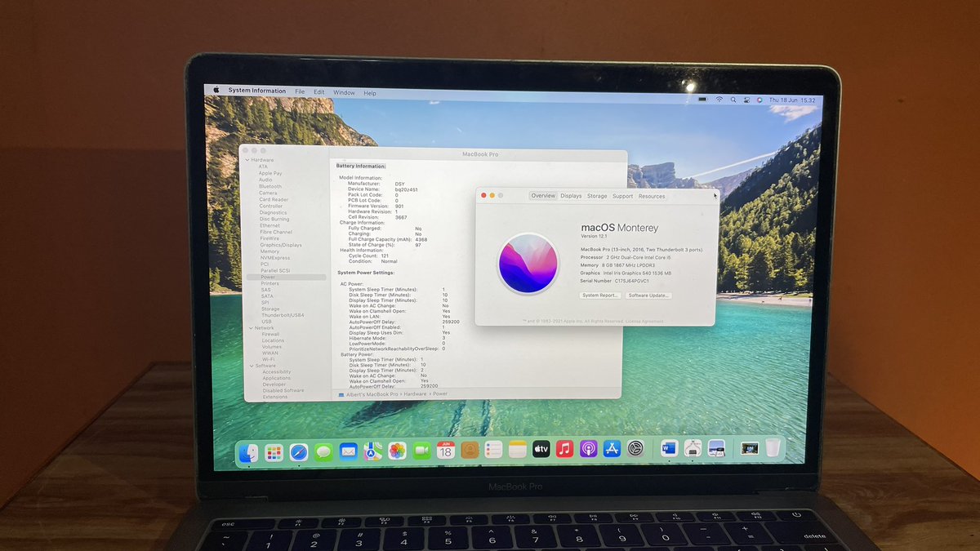Switch to the Support tab

pyautogui.click(x=622, y=196)
